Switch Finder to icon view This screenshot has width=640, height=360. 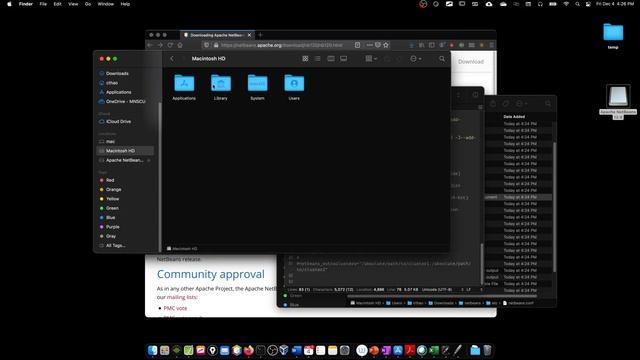pyautogui.click(x=305, y=59)
